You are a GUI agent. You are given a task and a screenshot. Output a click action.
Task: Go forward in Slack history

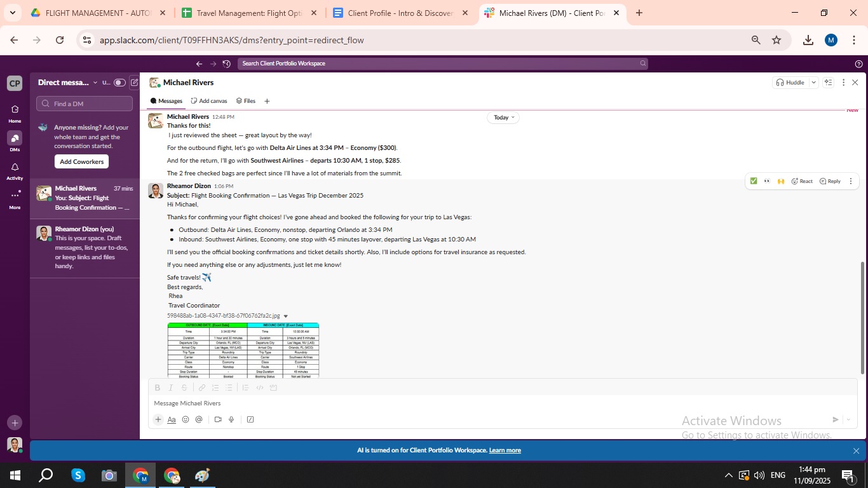coord(213,64)
